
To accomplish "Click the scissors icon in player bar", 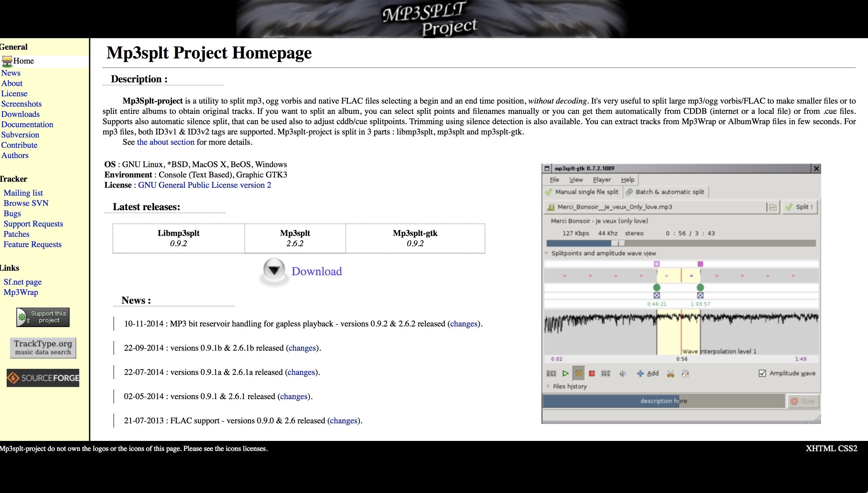I will coord(670,373).
